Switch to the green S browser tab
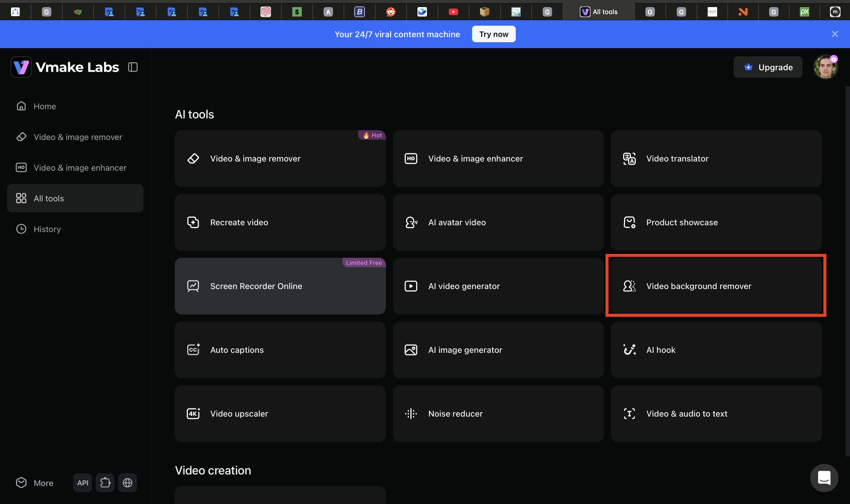 [x=297, y=12]
